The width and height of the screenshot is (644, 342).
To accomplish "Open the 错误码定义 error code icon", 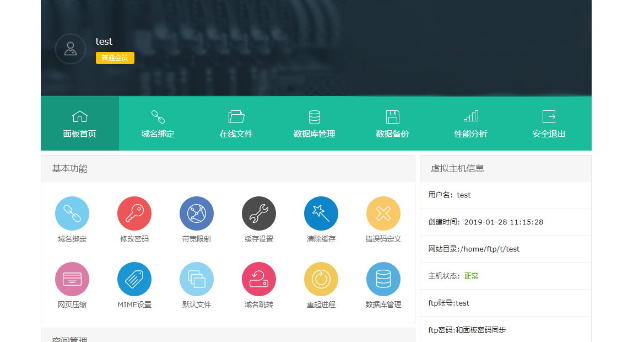I will (383, 213).
